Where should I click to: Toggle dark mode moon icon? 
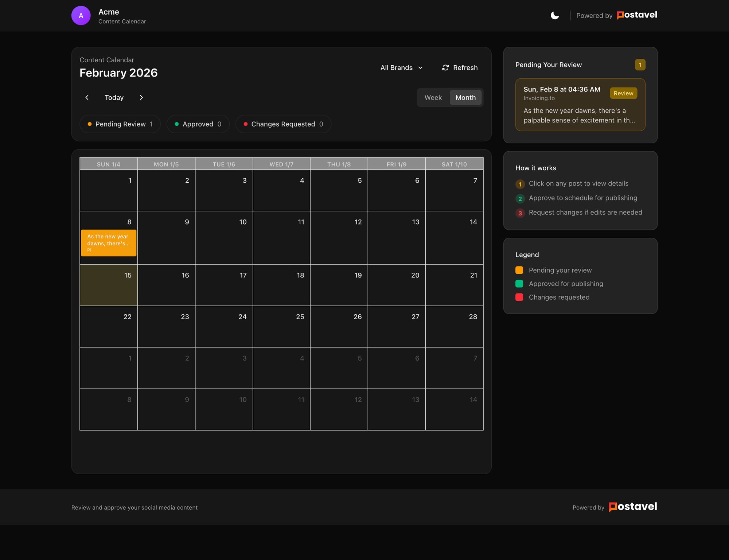click(x=555, y=15)
